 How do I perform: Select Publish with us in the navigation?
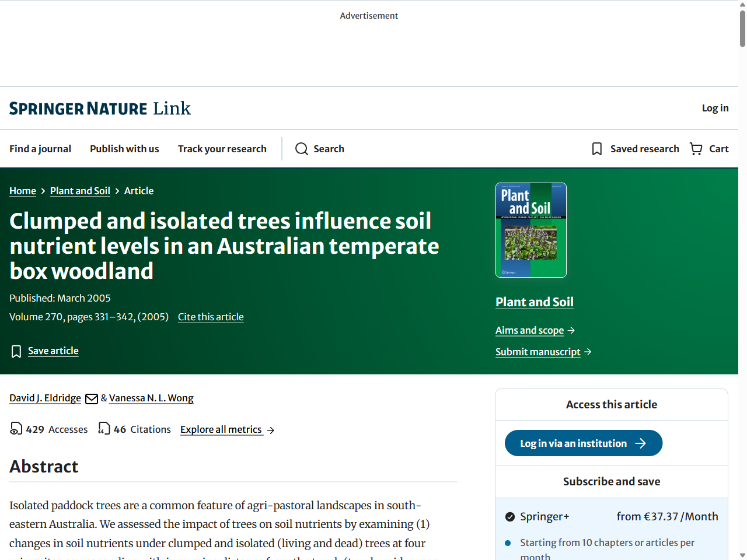coord(124,149)
